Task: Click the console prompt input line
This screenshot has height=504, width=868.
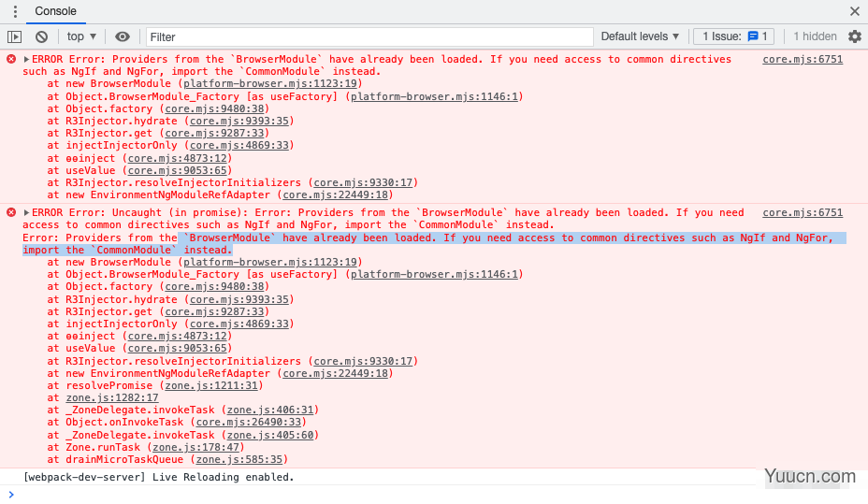Action: pos(434,495)
